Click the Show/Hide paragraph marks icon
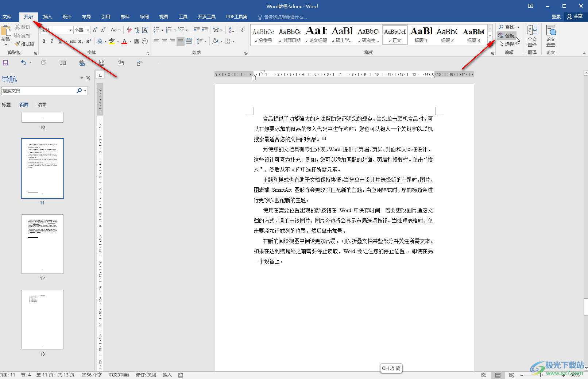Viewport: 588px width, 379px height. click(x=243, y=30)
